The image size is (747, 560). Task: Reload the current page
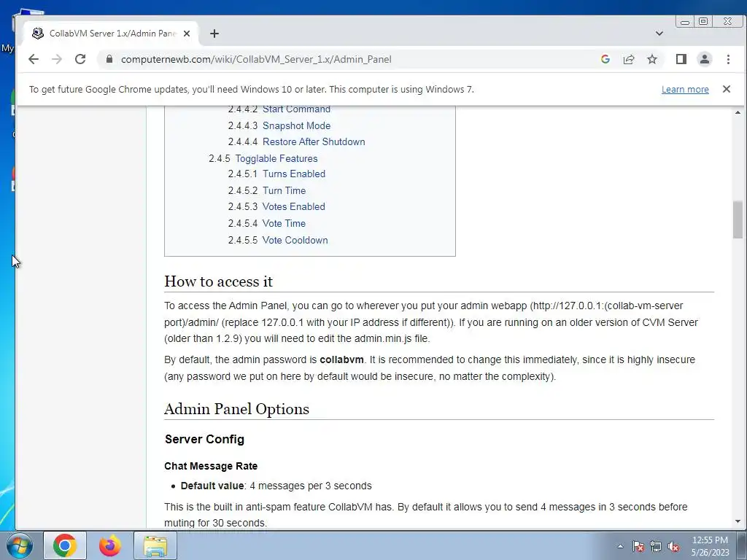pyautogui.click(x=80, y=59)
